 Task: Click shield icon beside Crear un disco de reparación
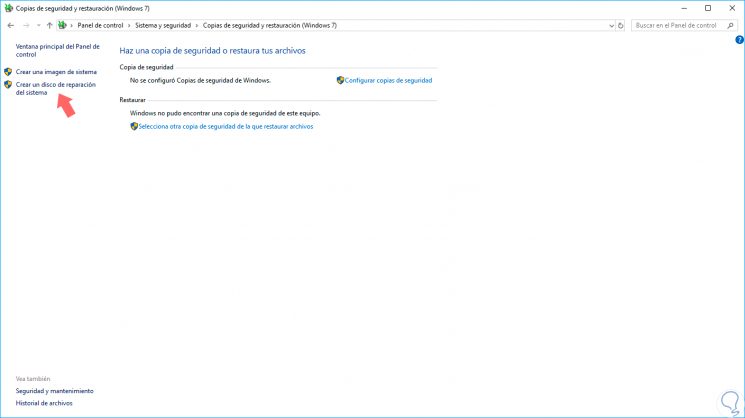pos(8,85)
